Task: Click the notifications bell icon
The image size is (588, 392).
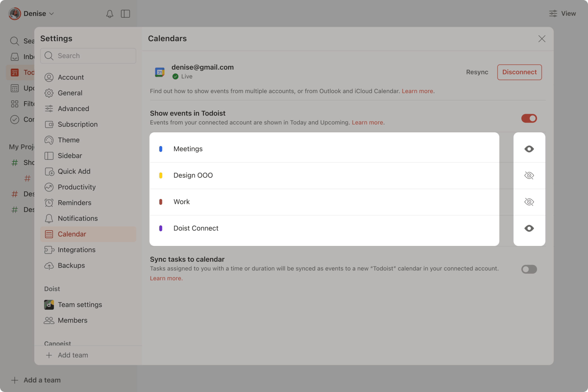Action: (109, 14)
